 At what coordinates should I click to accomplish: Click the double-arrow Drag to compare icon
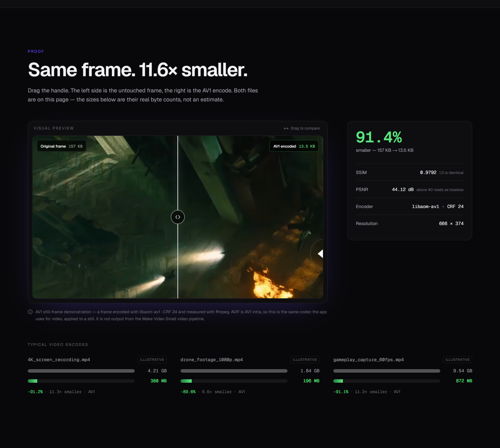[286, 128]
